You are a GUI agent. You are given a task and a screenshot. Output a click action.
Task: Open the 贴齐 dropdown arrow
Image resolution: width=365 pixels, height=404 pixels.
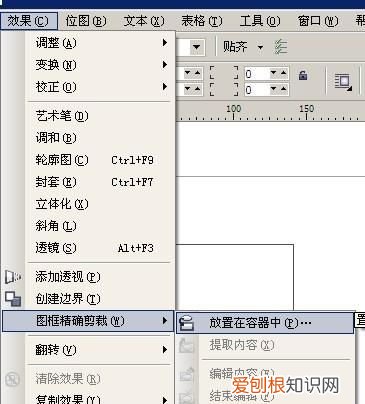coord(260,47)
